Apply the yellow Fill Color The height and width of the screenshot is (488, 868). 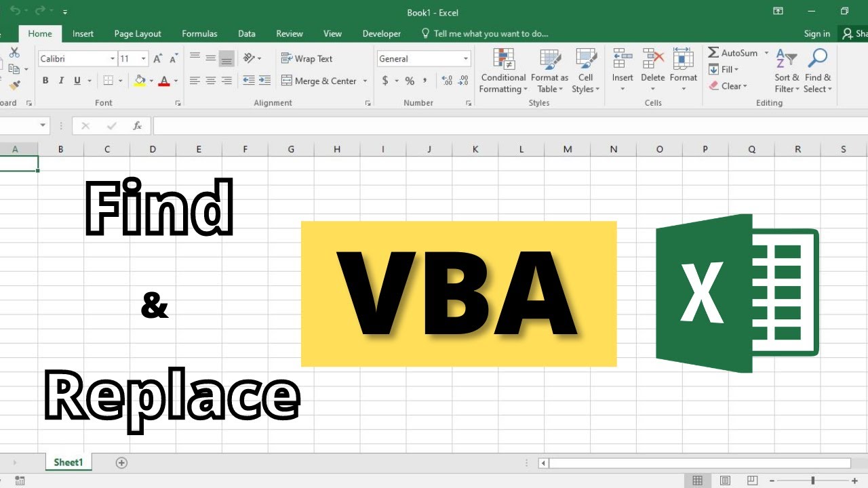[140, 81]
